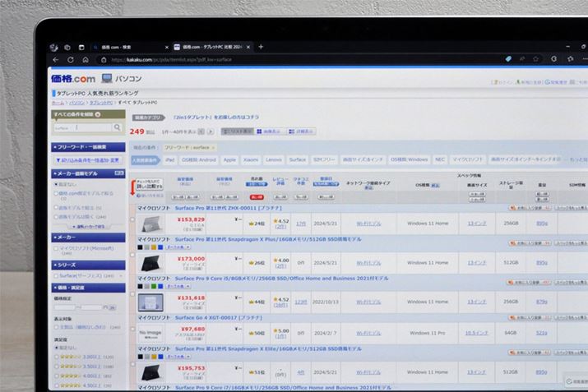Image resolution: width=588 pixels, height=392 pixels.
Task: Click the blue shopping tag icon in the address bar
Action: (x=508, y=59)
